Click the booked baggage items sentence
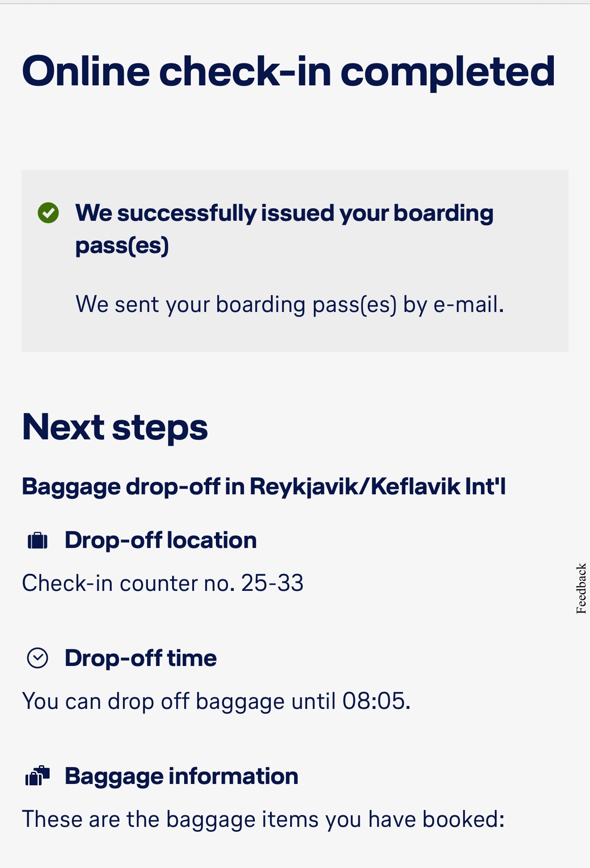 pos(263,820)
